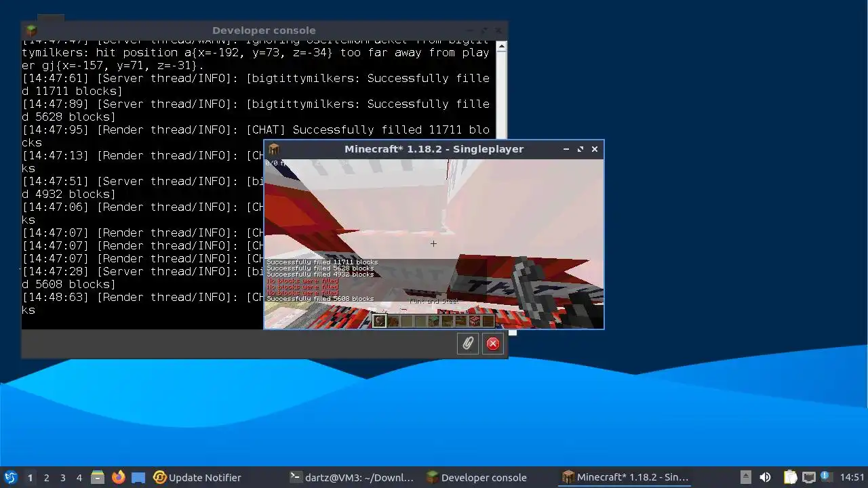Click console log line at 14:47:95
The image size is (868, 488).
click(256, 136)
